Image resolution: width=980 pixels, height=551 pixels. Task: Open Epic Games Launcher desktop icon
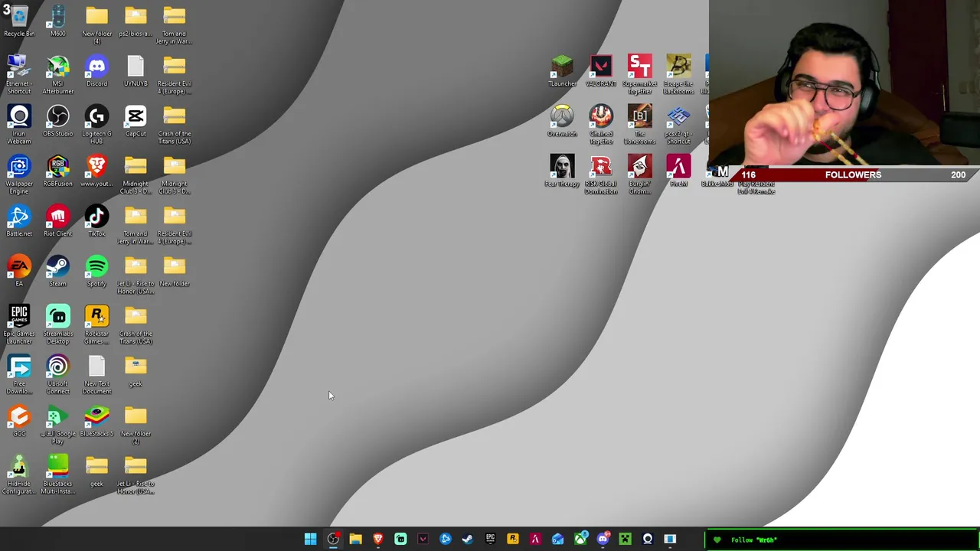pyautogui.click(x=19, y=324)
